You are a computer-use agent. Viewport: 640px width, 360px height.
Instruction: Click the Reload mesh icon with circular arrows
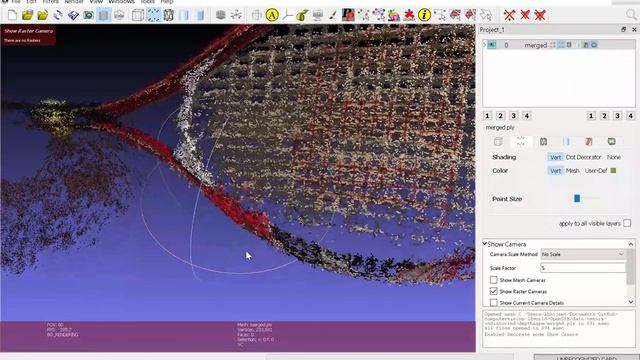point(58,16)
